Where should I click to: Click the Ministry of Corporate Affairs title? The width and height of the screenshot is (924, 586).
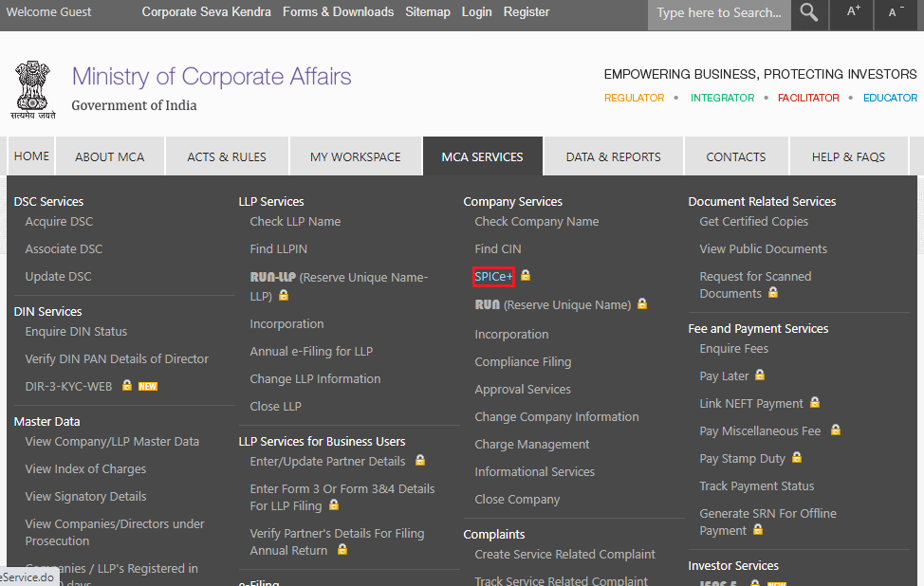(x=212, y=77)
